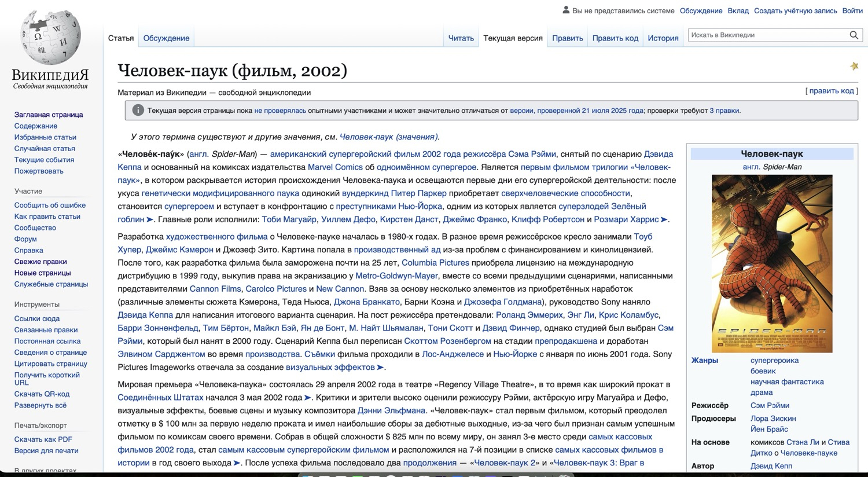
Task: Click the arrow after 'Розмари Харрис'
Action: (x=664, y=220)
